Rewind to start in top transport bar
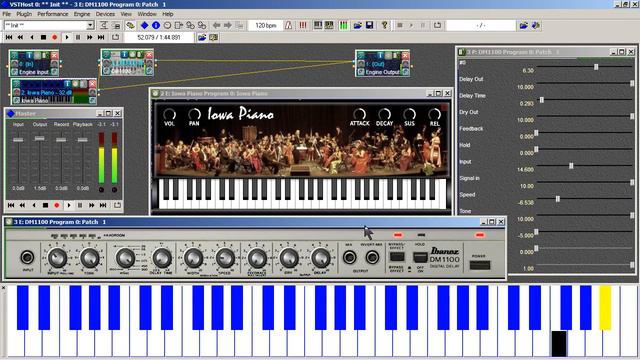Screen dimensions: 640x360 pyautogui.click(x=9, y=37)
